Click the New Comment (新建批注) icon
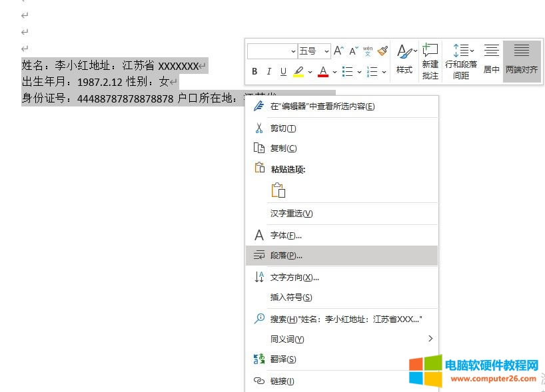 430,61
